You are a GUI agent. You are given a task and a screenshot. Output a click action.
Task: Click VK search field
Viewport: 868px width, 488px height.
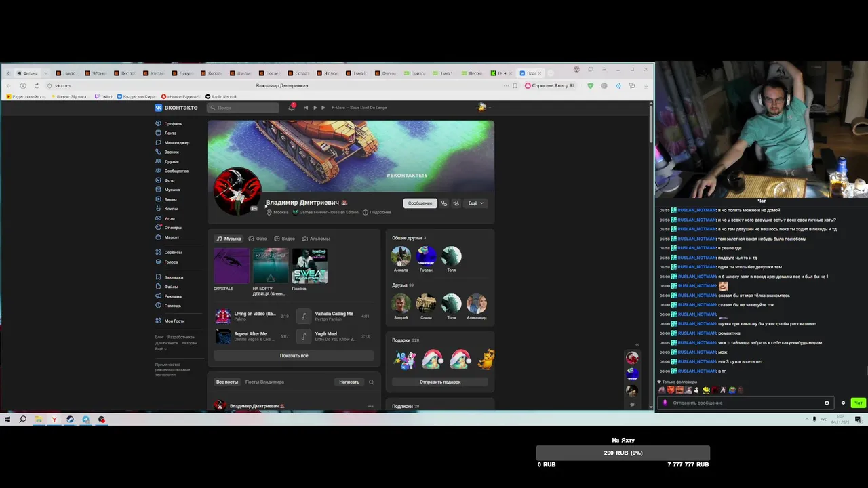click(243, 107)
